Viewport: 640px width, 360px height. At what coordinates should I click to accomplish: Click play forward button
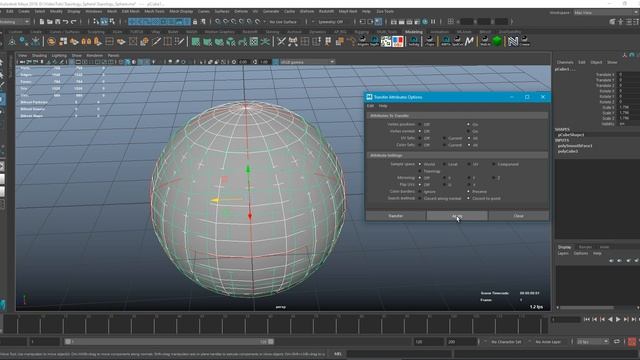618,319
